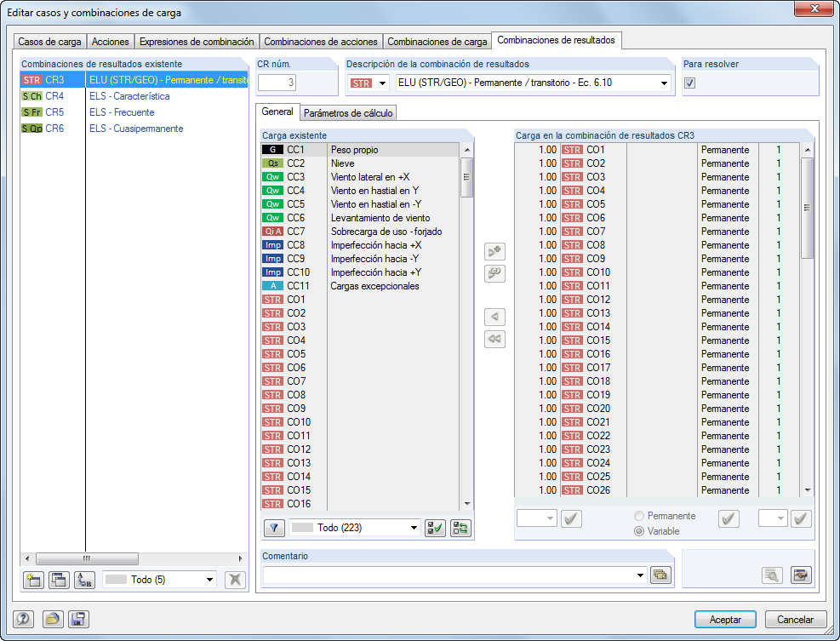Image resolution: width=840 pixels, height=641 pixels.
Task: Close the Editar casos dialog
Action: click(814, 9)
